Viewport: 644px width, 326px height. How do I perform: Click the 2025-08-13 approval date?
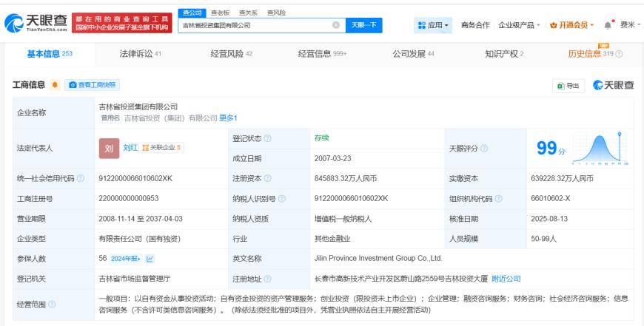coord(549,219)
